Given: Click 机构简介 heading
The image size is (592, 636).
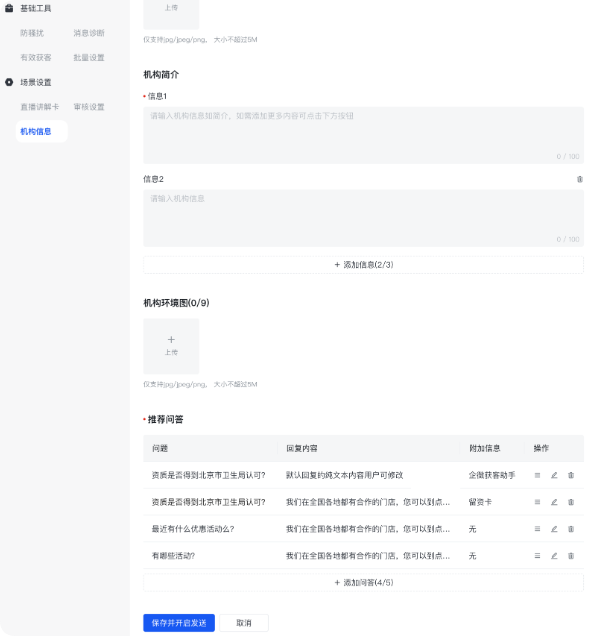Looking at the screenshot, I should point(161,75).
